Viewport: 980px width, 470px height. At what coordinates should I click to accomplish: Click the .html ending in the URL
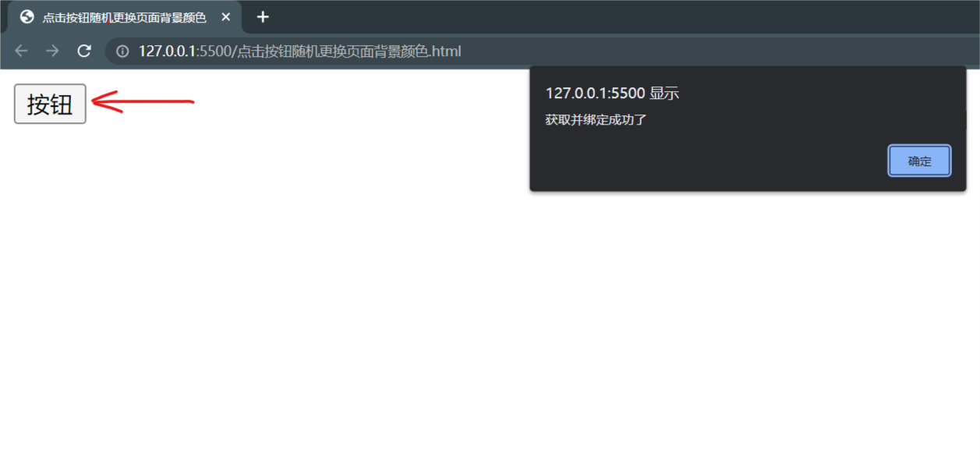point(445,51)
